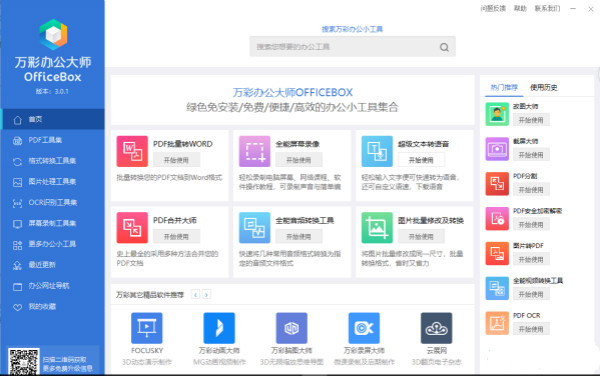600x376 pixels.
Task: Start 全能音频转换工具 using 开始使用
Action: (x=299, y=236)
